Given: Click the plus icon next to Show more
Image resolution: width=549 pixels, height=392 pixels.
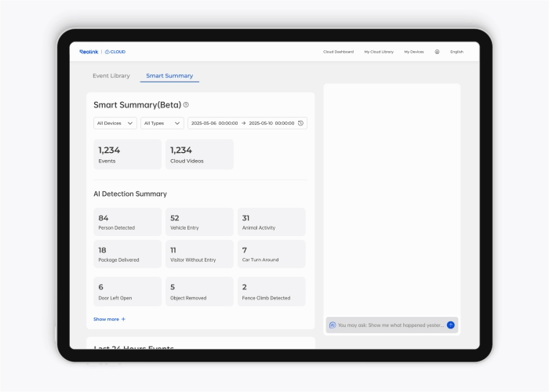Looking at the screenshot, I should [123, 319].
